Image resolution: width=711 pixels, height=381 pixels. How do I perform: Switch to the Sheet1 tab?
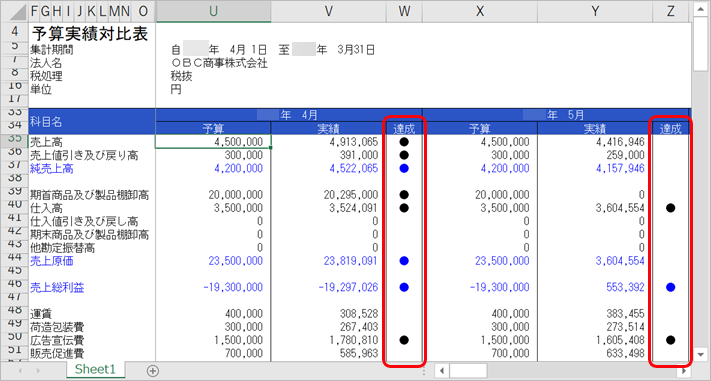[95, 369]
